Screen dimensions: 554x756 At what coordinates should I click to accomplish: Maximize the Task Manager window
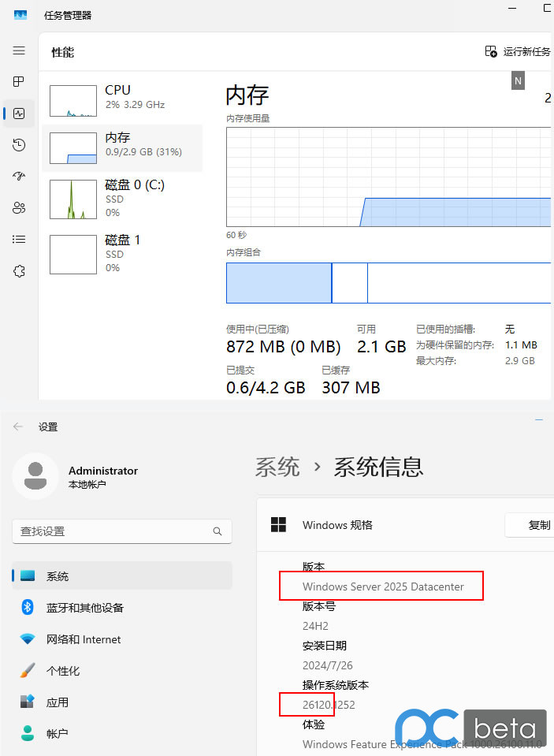coord(548,8)
